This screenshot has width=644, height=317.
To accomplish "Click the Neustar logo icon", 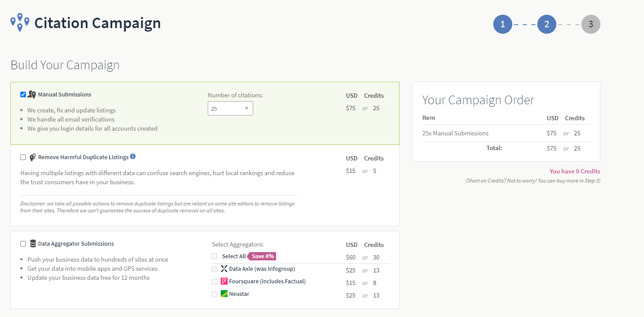I will tap(224, 294).
